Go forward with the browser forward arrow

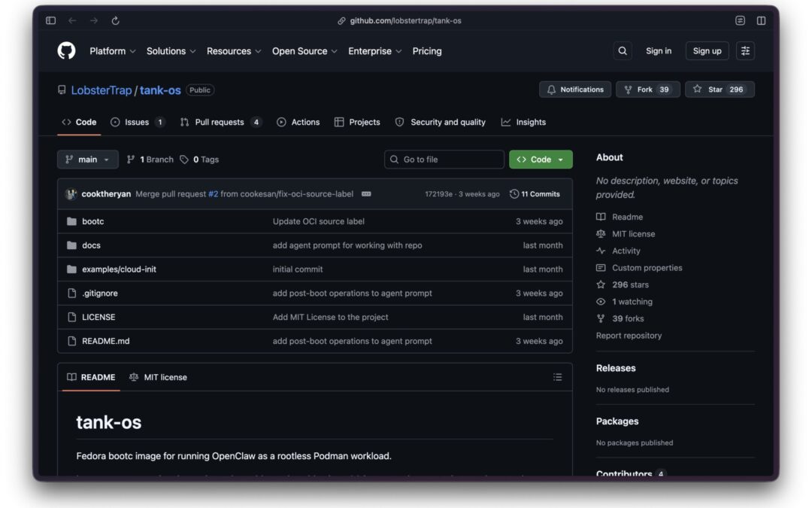94,21
